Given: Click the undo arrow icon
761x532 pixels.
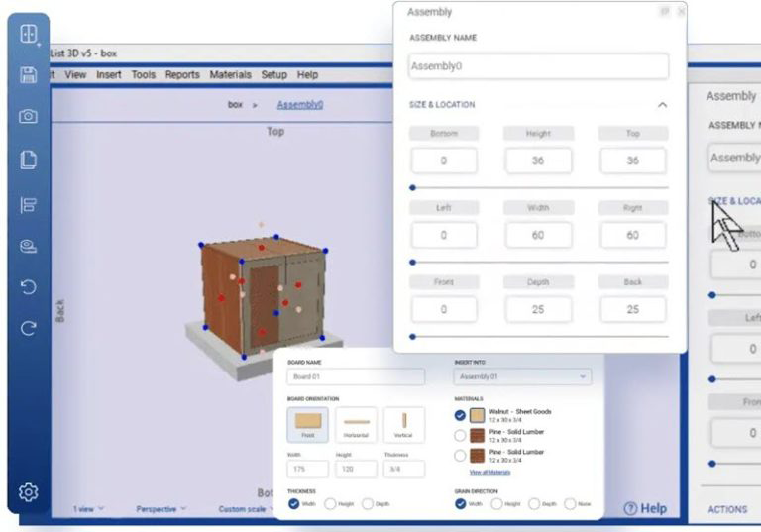Looking at the screenshot, I should coord(29,287).
